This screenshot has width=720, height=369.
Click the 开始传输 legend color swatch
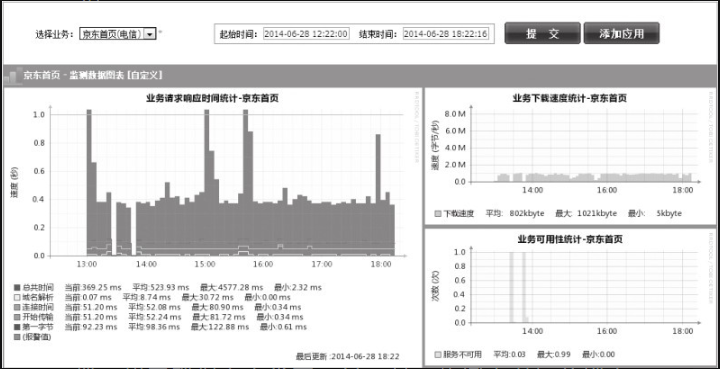coord(17,317)
